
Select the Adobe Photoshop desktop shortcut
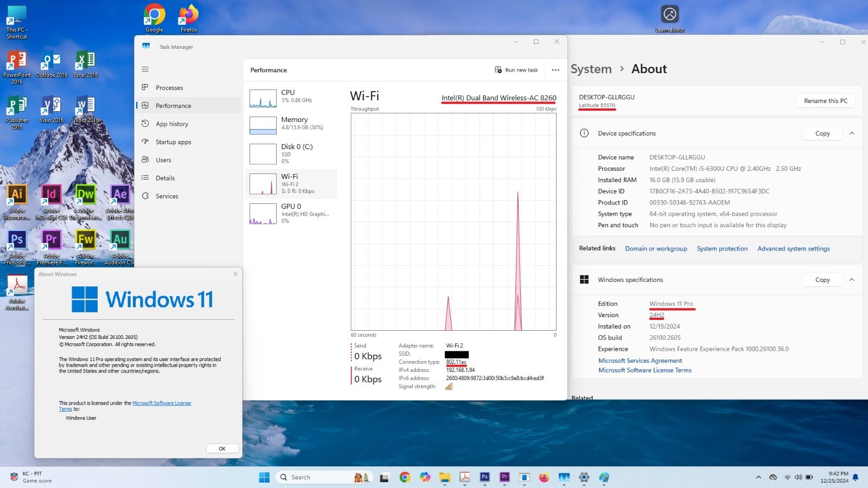17,248
